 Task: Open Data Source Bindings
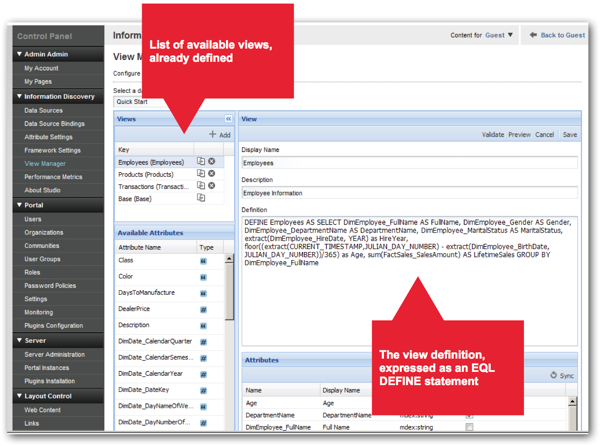click(54, 124)
